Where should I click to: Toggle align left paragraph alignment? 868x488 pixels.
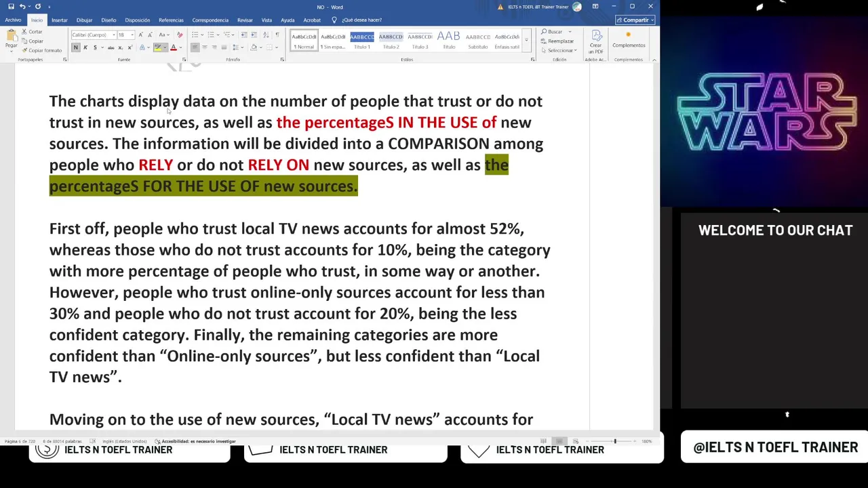coord(195,47)
